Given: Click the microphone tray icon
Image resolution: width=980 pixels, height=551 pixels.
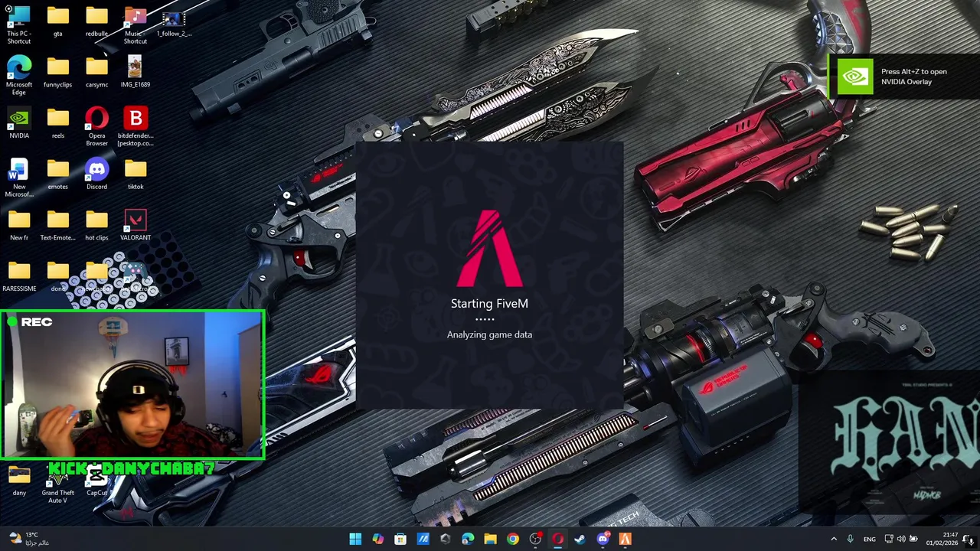Looking at the screenshot, I should (x=850, y=540).
